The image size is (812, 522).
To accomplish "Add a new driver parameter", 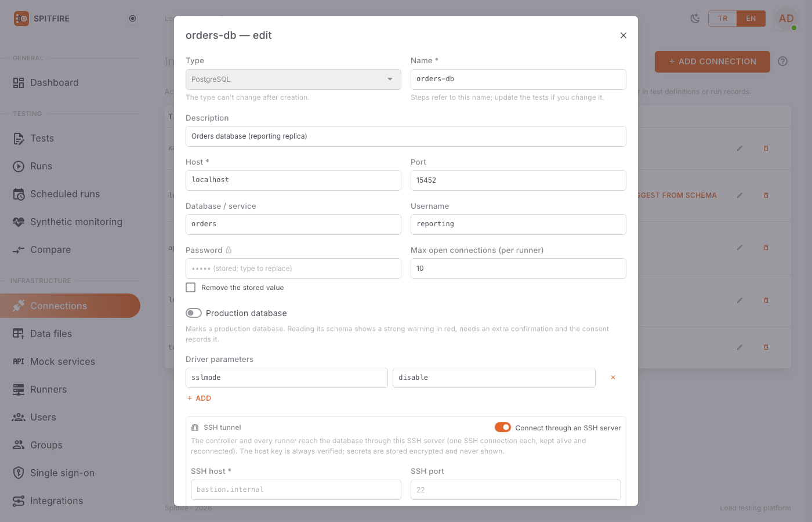I will coord(200,398).
